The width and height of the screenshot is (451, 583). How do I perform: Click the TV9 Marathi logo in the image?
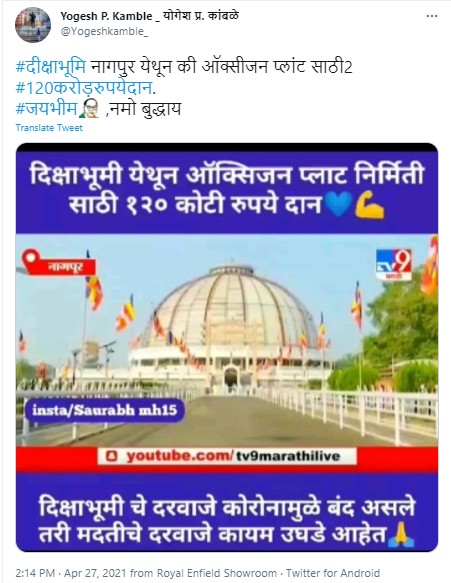pyautogui.click(x=393, y=264)
